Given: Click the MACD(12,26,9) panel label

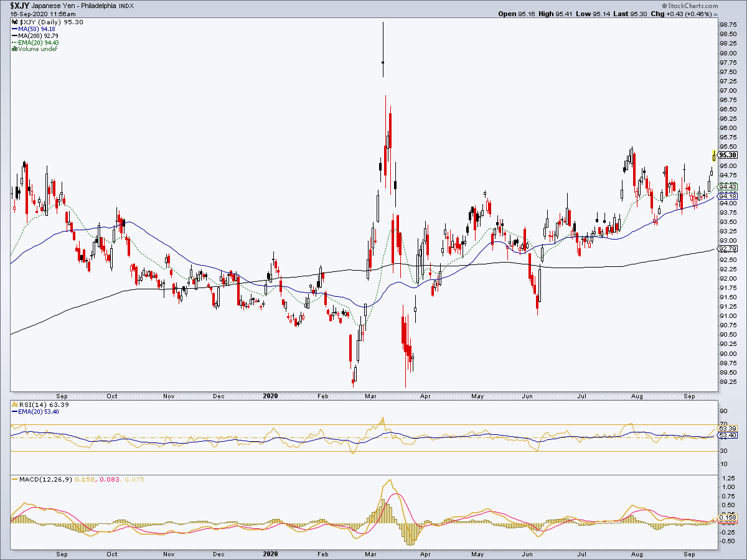Looking at the screenshot, I should 45,478.
